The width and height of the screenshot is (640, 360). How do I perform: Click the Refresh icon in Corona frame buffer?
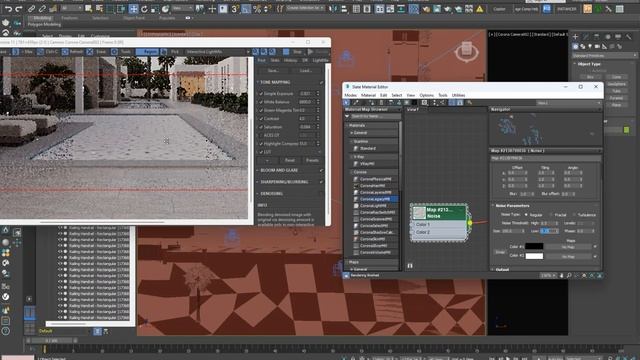click(x=65, y=52)
